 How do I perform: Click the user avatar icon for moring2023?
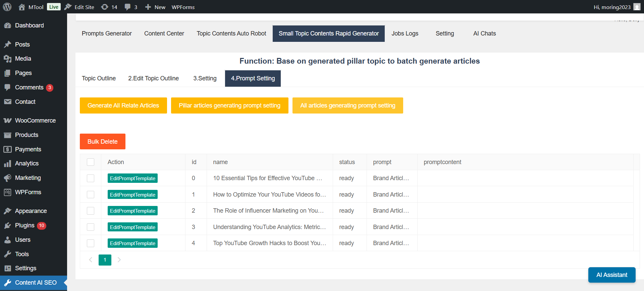point(637,7)
